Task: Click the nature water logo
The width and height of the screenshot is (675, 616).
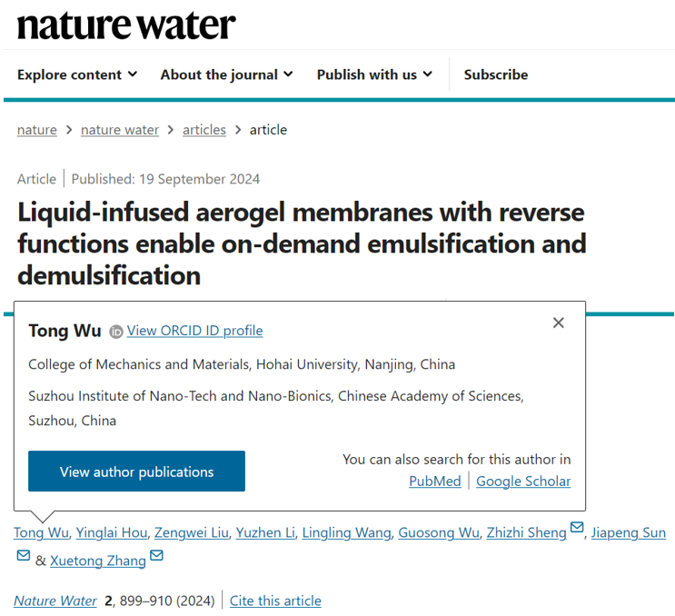Action: click(x=126, y=25)
